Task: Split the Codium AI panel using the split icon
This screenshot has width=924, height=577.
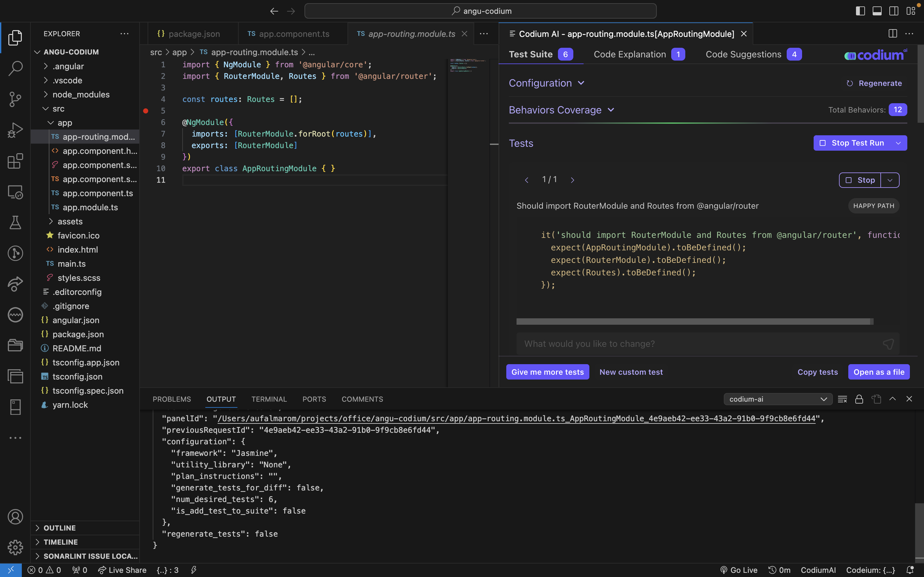Action: (x=892, y=34)
